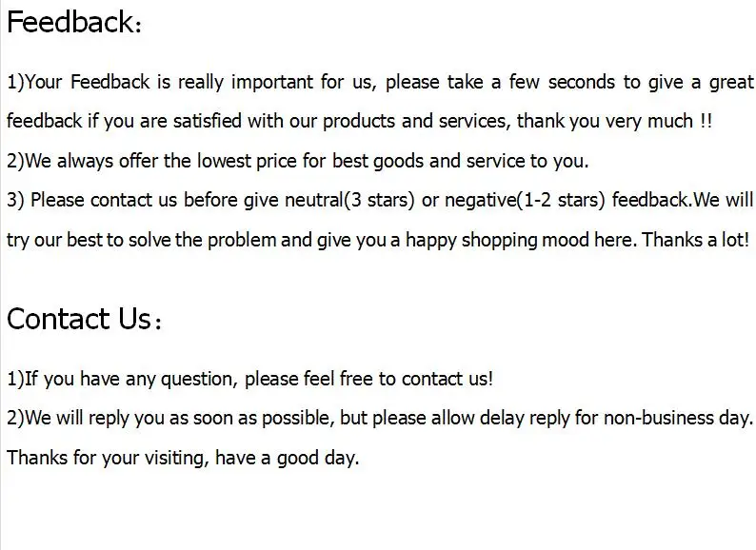This screenshot has width=756, height=550.
Task: Click the Feedback heading
Action: pos(74,22)
